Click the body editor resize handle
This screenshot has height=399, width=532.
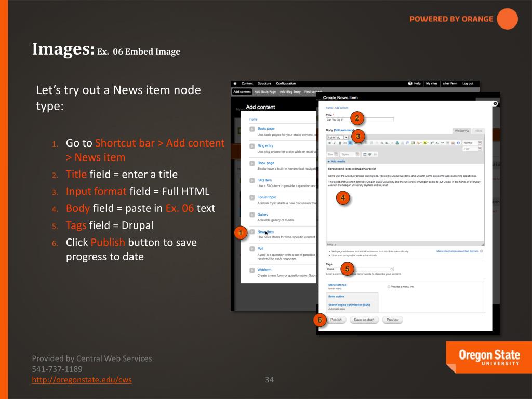[x=483, y=244]
